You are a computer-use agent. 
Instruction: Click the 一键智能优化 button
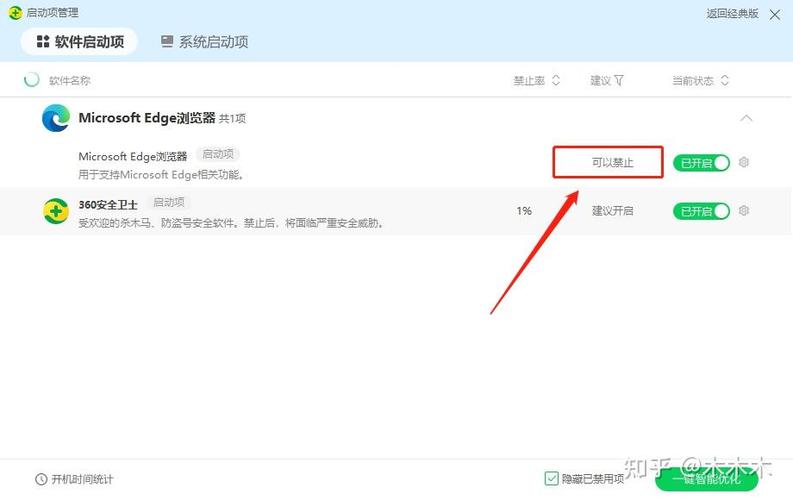(x=707, y=479)
